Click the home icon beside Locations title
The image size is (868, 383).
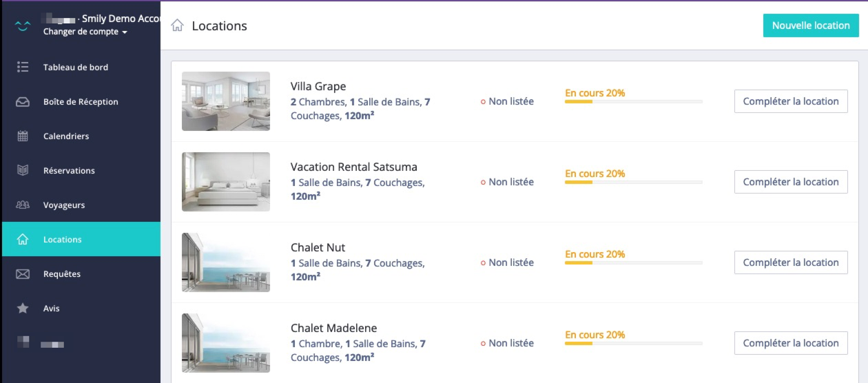click(177, 25)
